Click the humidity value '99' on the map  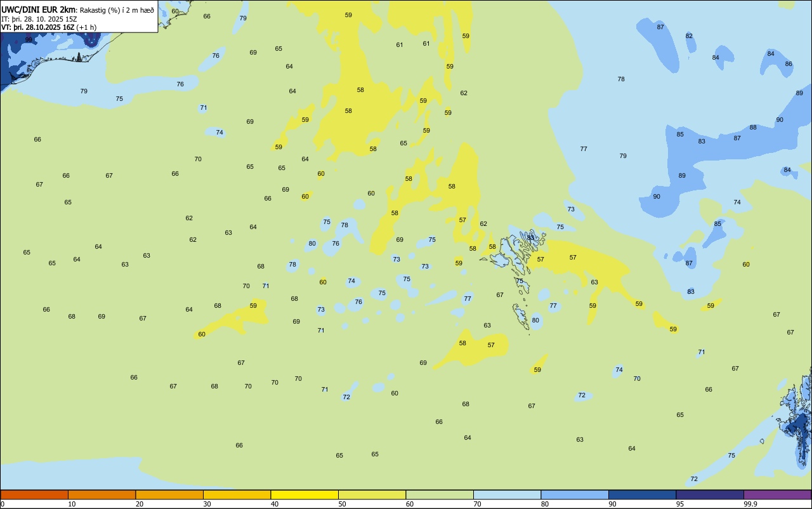(29, 39)
